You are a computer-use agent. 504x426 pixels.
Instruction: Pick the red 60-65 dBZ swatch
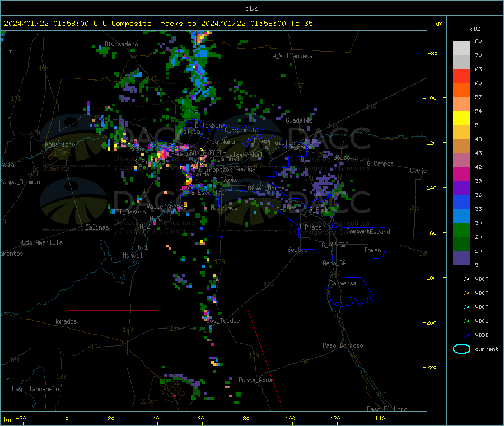coord(461,76)
